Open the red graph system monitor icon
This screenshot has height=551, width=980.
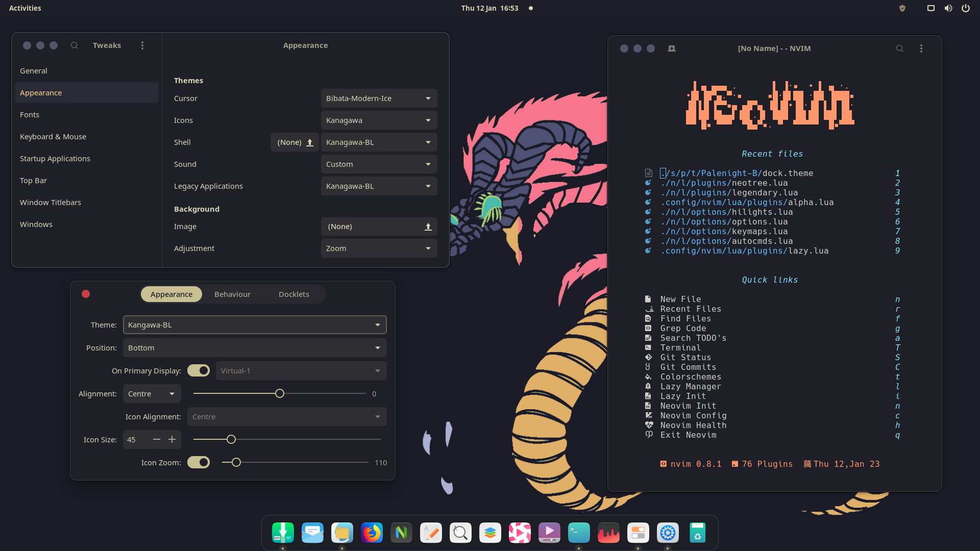[608, 533]
